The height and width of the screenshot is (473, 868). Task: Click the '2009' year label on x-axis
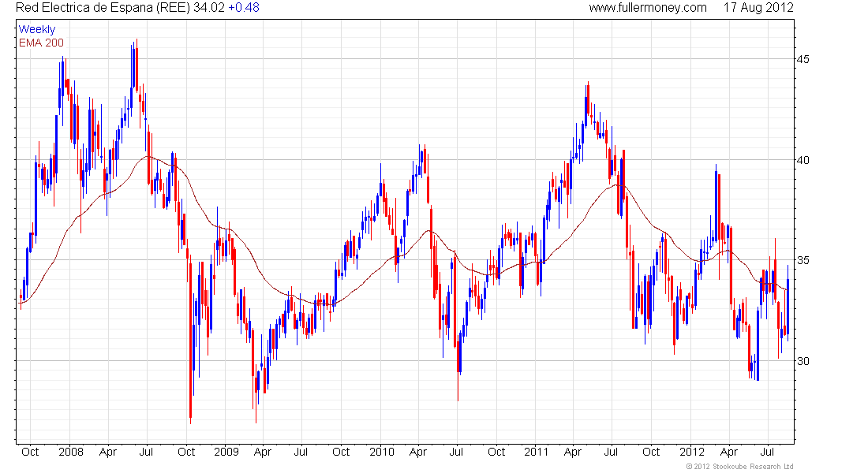coord(226,452)
